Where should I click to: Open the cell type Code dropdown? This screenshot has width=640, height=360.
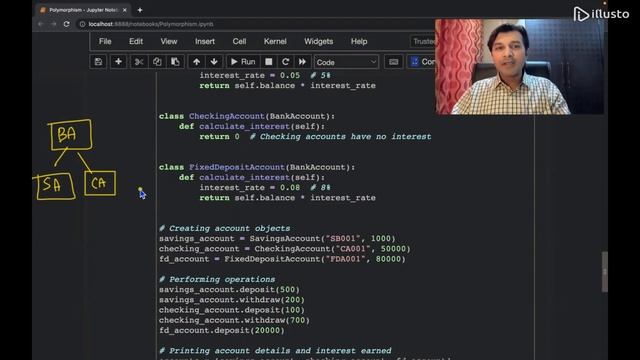[x=346, y=62]
